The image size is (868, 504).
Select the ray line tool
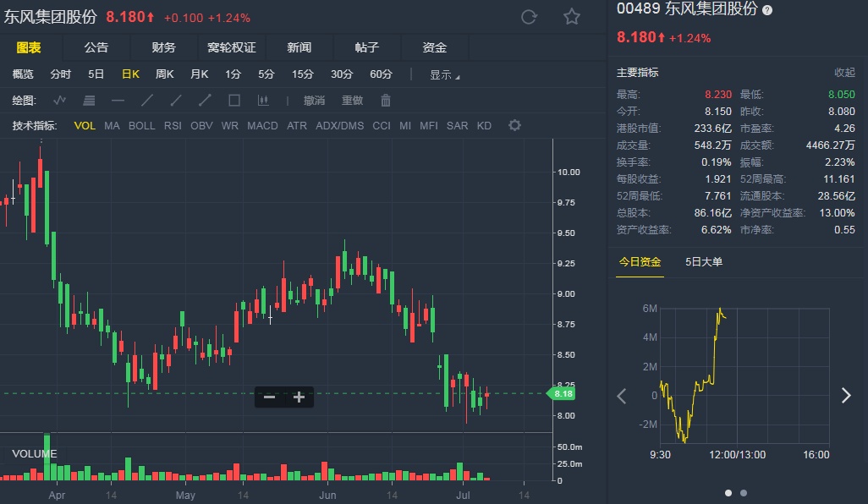176,100
